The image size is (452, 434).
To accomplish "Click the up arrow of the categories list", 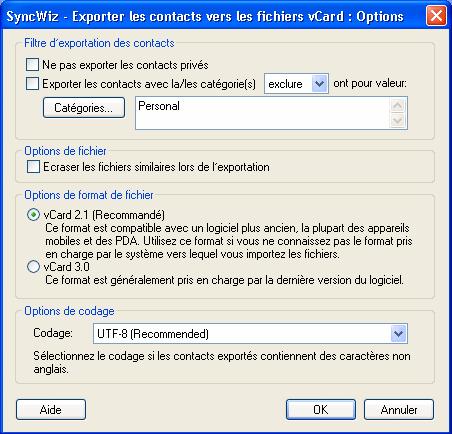I will tap(397, 106).
